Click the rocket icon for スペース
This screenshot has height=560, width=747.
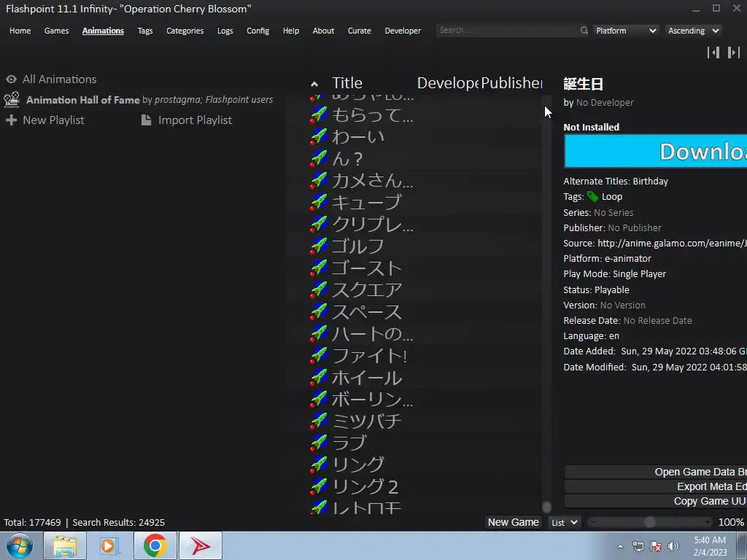pos(319,312)
